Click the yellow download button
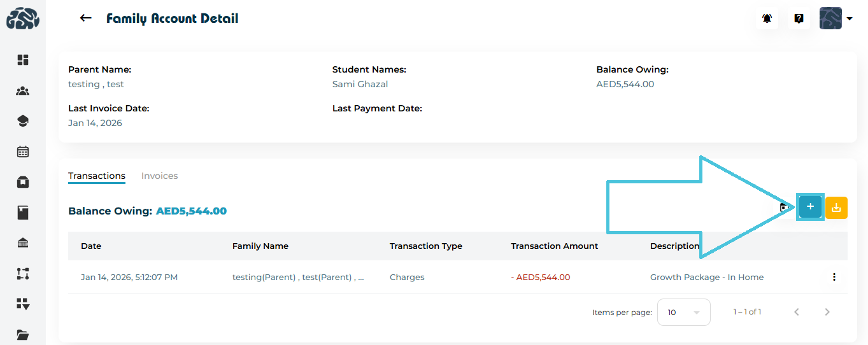The image size is (868, 345). coord(836,208)
